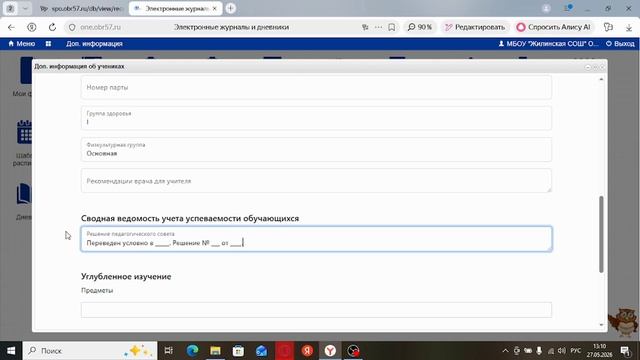Image resolution: width=640 pixels, height=360 pixels.
Task: Open the red Яндекс taskbar icon
Action: (x=307, y=351)
